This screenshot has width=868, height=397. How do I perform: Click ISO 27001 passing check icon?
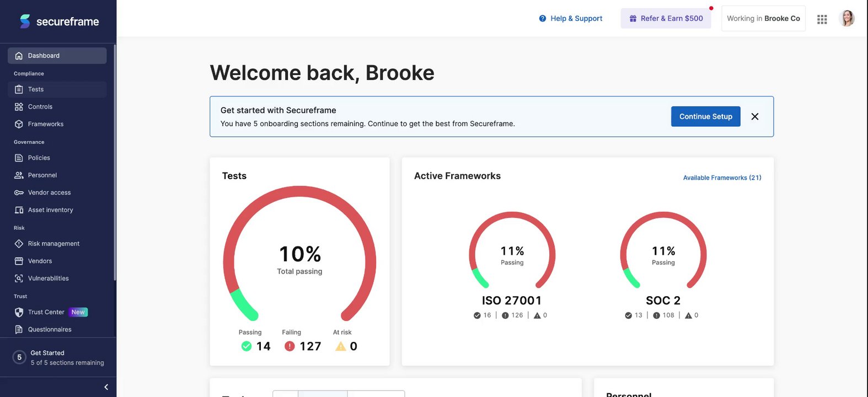pos(477,315)
